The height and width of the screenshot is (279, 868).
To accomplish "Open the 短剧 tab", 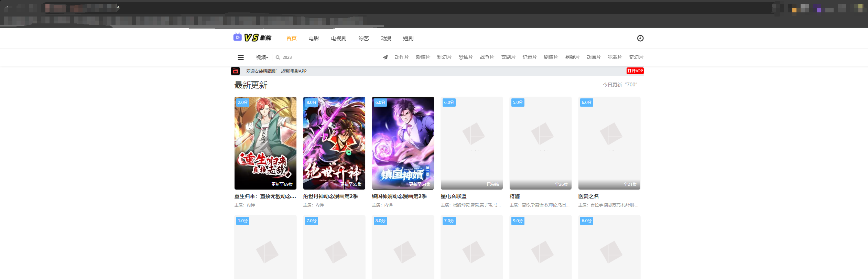I will [x=408, y=38].
